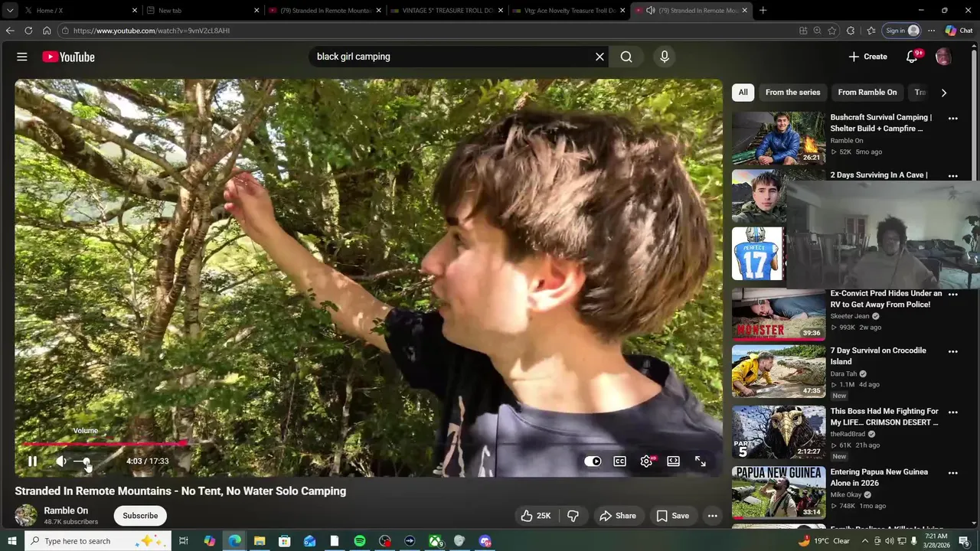Switch to VINTAGE 5" TREASURE TROLL tab

tap(446, 11)
